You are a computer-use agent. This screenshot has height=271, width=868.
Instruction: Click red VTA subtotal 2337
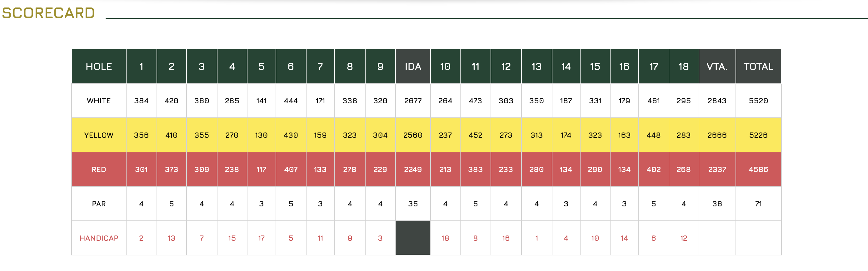pos(717,169)
